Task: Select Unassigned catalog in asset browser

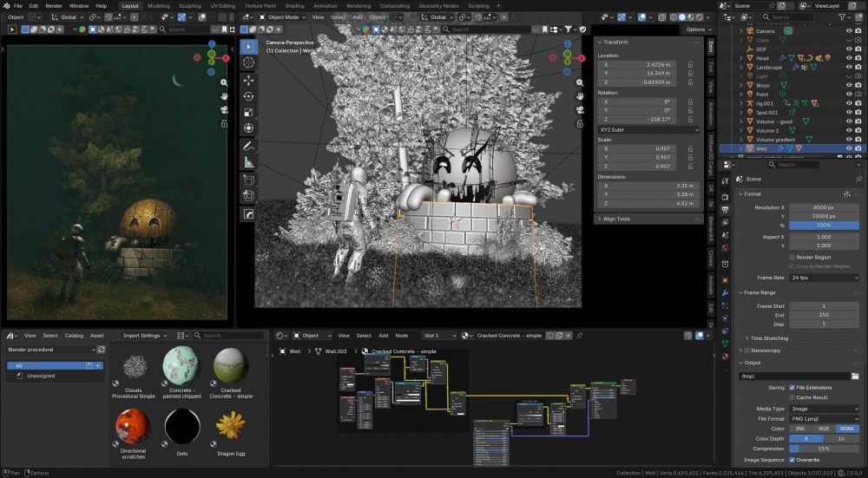Action: [x=41, y=376]
